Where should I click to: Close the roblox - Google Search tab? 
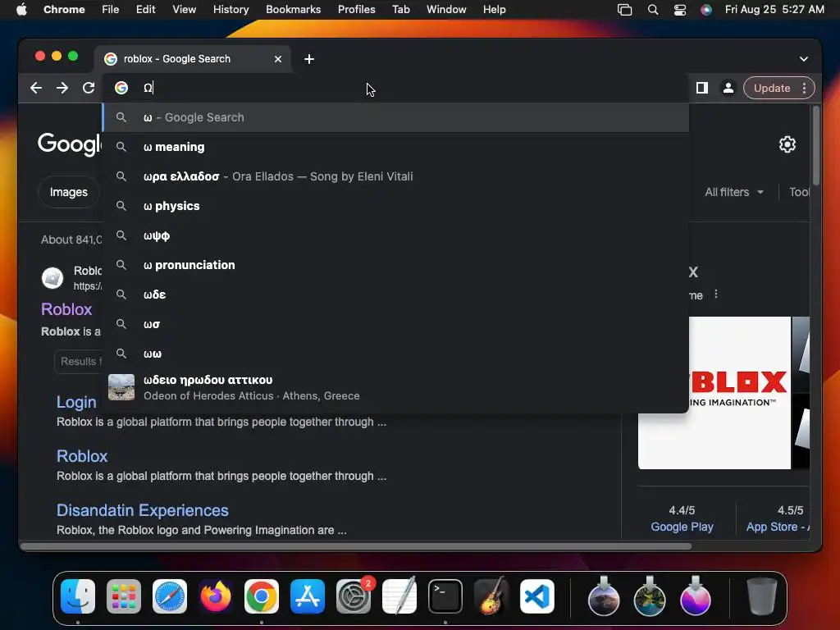pyautogui.click(x=278, y=59)
